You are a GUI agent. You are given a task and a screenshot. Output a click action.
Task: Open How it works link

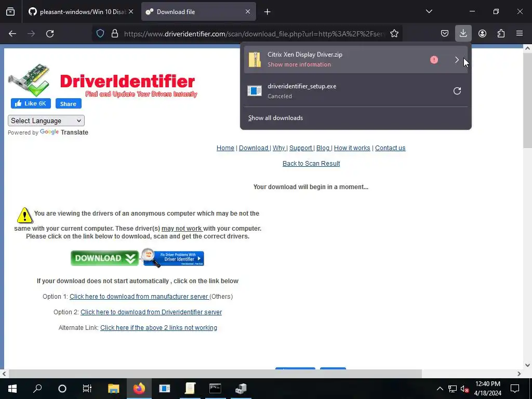[352, 148]
